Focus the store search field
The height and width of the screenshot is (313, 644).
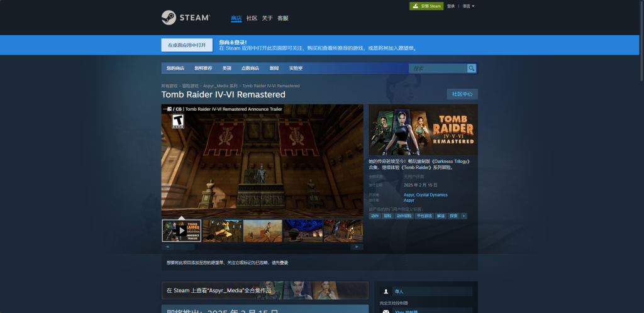[x=438, y=69]
